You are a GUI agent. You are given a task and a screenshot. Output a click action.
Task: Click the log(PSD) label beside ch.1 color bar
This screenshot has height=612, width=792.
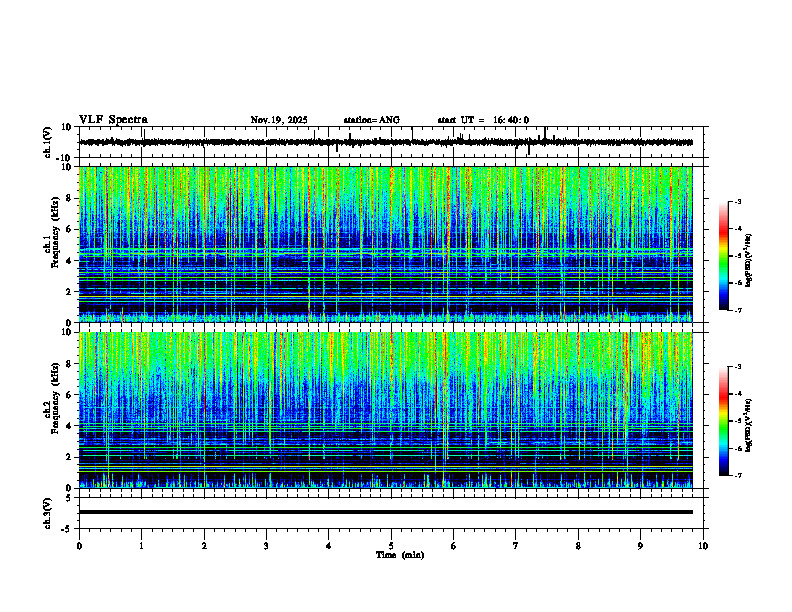click(x=749, y=260)
